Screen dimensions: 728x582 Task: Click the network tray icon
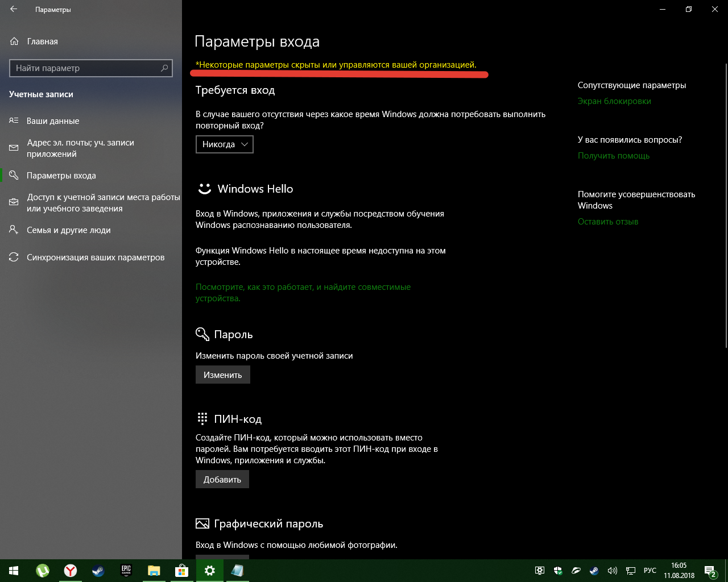pos(631,571)
